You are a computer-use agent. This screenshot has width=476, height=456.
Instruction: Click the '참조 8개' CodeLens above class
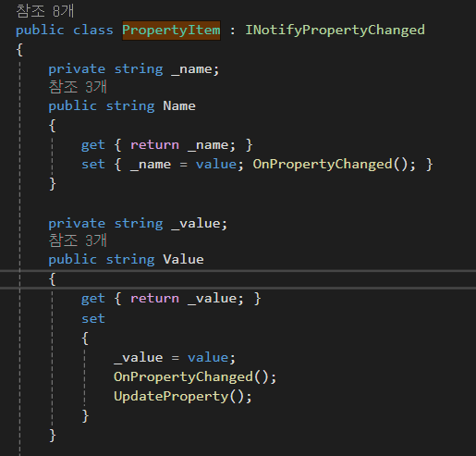pyautogui.click(x=45, y=11)
